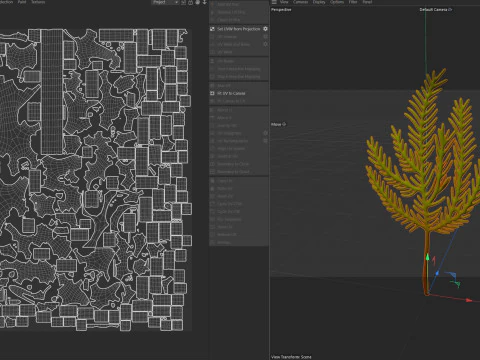This screenshot has height=360, width=480.
Task: Grab the green Y-axis arrow handle
Action: 427,257
